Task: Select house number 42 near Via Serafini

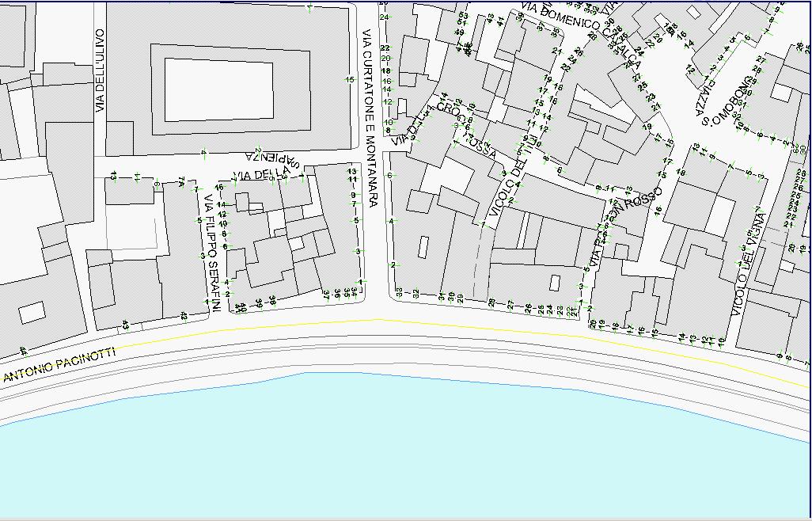Action: point(184,316)
